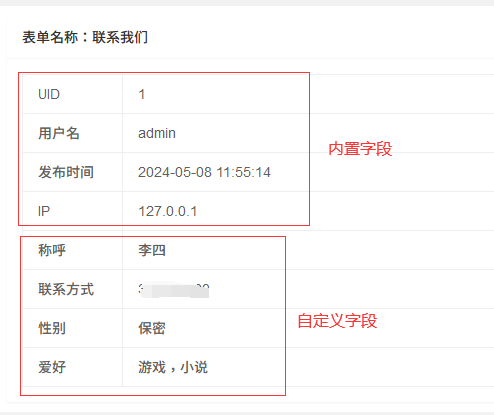Screen dimensions: 494x415
Task: Click the blurred contact number value
Action: tap(174, 290)
